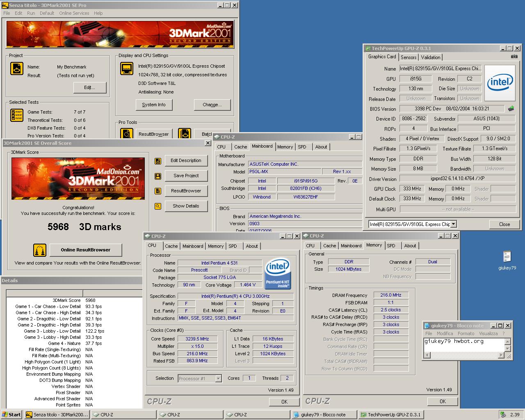Click the GPU-Z Name field
Viewport: 525px width, 420px height.
tap(440, 68)
